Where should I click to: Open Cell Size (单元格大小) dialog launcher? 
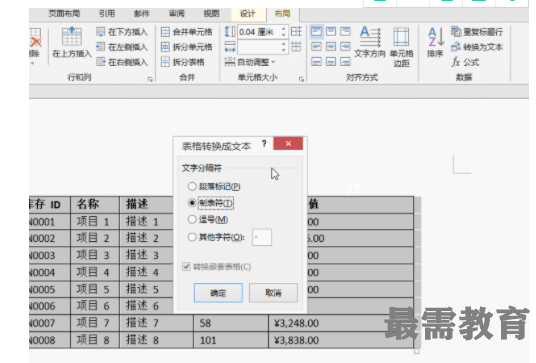pos(301,79)
